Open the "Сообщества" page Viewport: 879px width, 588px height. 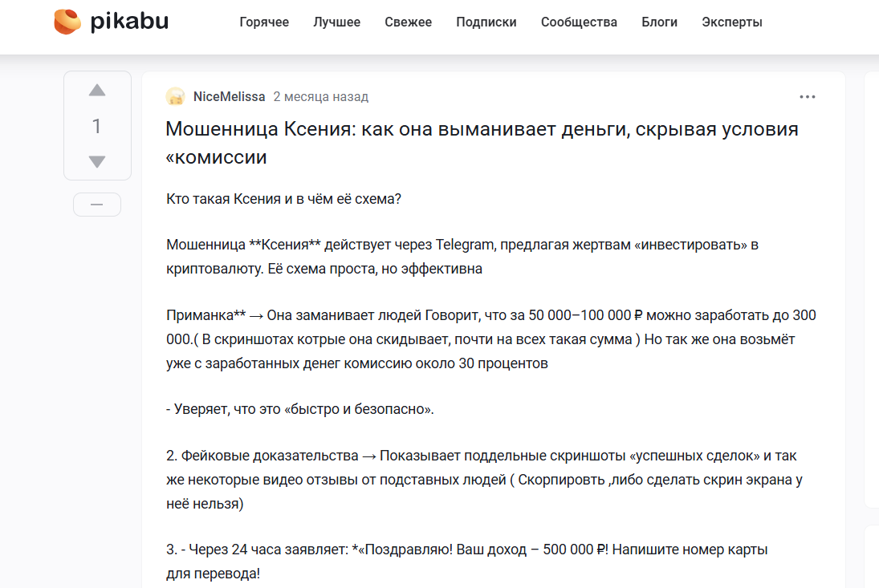(x=579, y=22)
